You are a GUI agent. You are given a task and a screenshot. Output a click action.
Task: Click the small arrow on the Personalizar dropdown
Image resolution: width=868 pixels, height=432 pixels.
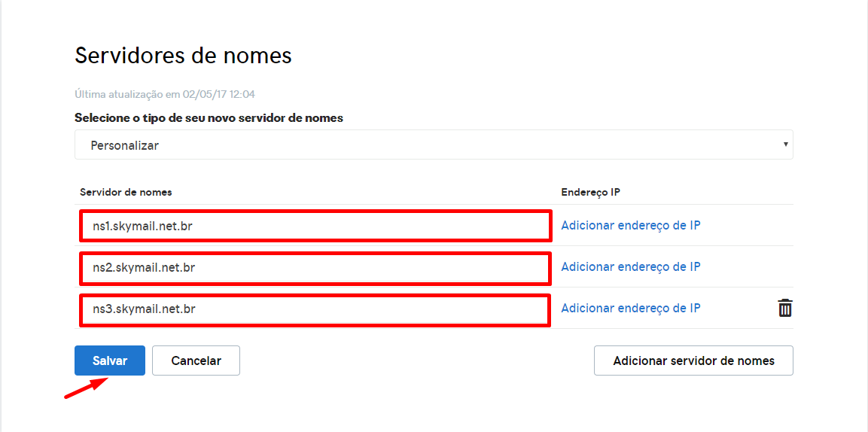pos(785,144)
